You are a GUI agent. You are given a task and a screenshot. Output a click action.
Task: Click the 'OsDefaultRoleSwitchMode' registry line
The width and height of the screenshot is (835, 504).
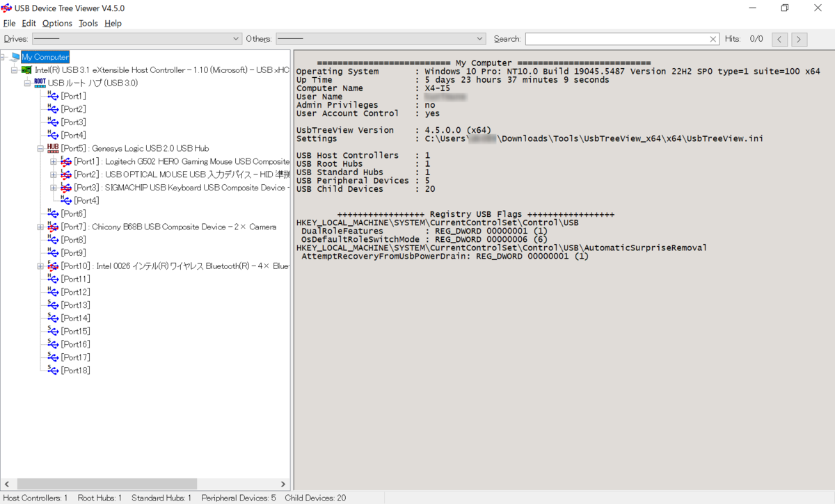(x=424, y=239)
